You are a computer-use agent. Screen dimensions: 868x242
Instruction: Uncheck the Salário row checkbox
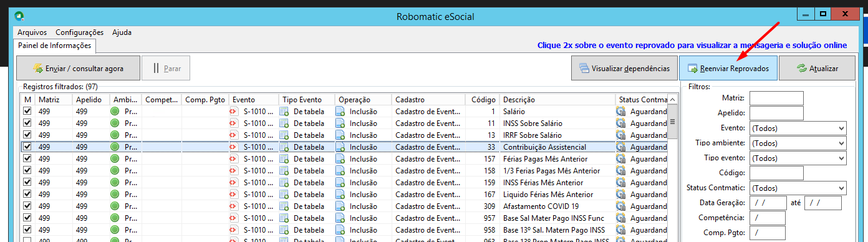click(27, 111)
